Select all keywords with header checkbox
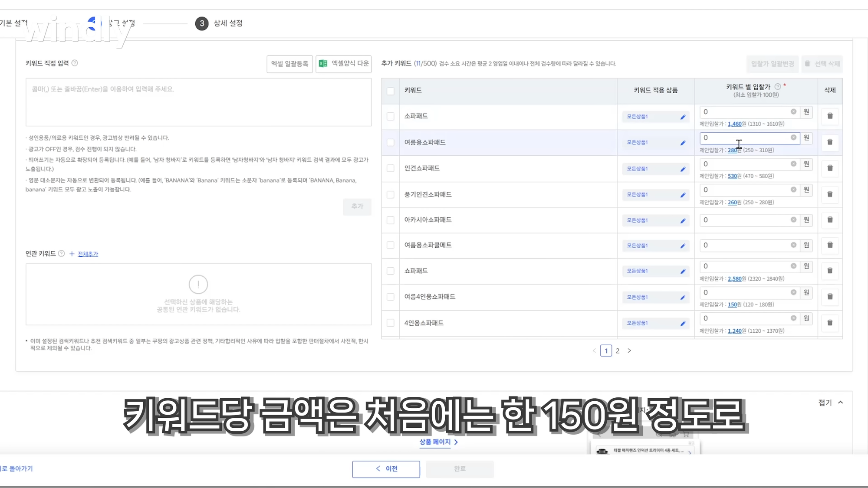 point(390,90)
